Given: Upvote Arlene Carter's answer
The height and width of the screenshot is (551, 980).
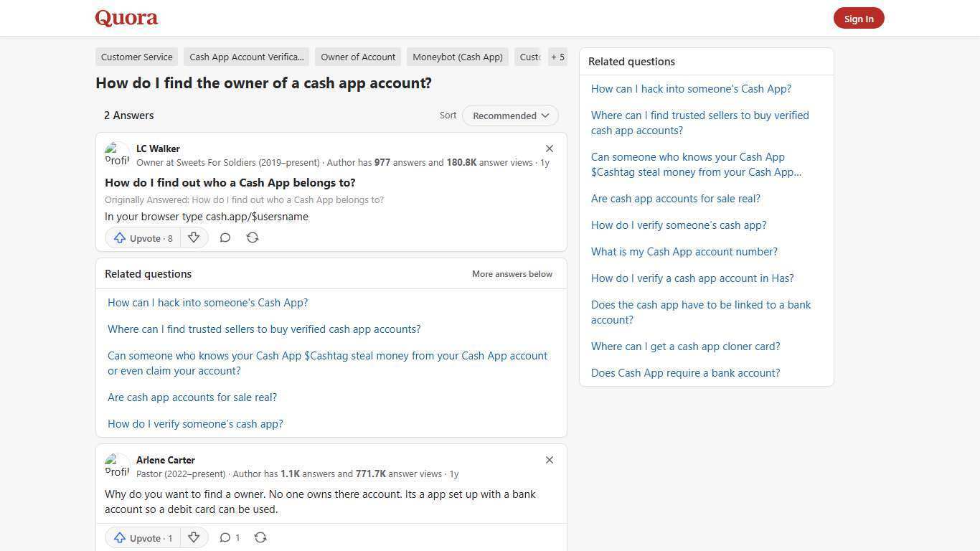Looking at the screenshot, I should (x=142, y=537).
